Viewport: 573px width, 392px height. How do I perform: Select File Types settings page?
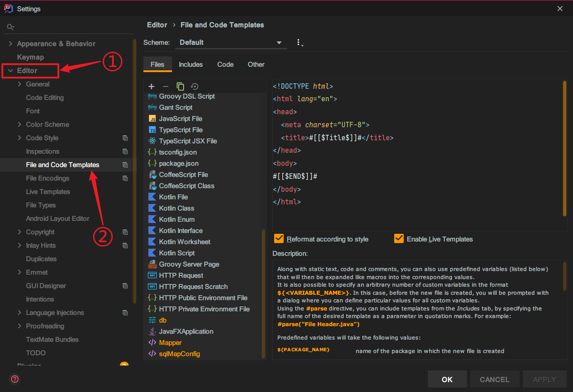41,205
